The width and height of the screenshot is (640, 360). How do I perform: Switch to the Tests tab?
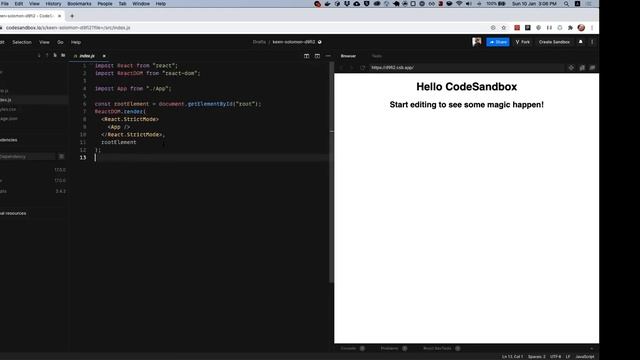[x=377, y=56]
